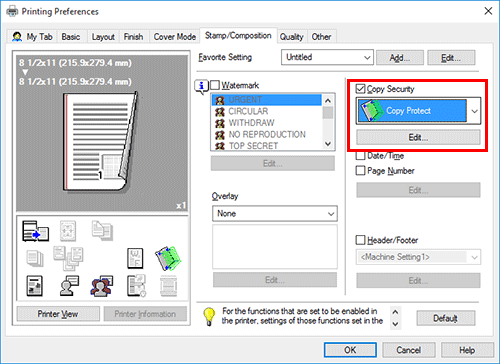Enable the Header/Footer checkbox
This screenshot has width=500, height=364.
coord(360,240)
